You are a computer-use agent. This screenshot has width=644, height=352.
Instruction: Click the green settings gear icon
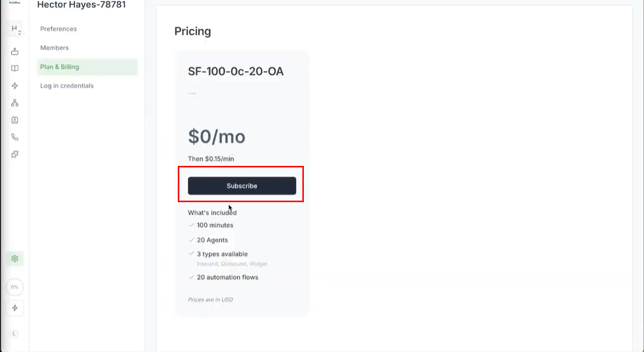tap(15, 259)
